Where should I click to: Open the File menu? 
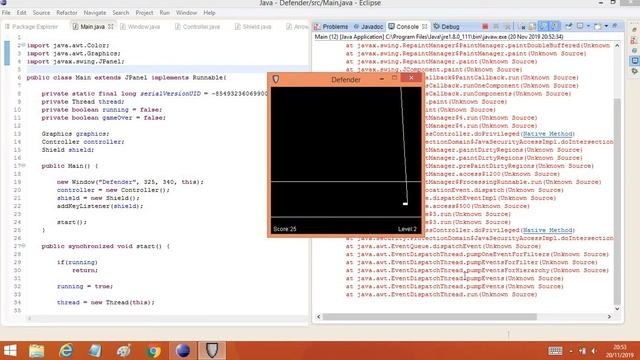click(6, 13)
